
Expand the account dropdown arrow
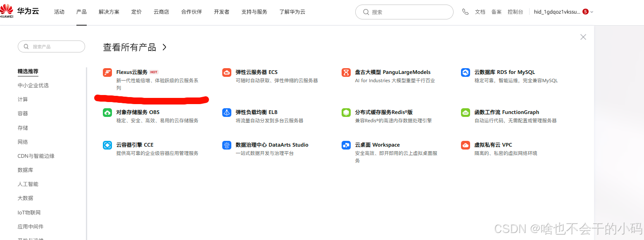pos(592,12)
